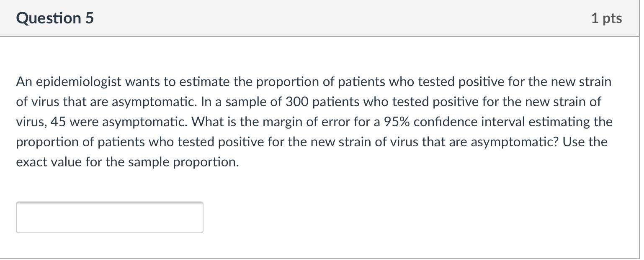
Task: Click the number "300" in the question text
Action: (297, 102)
